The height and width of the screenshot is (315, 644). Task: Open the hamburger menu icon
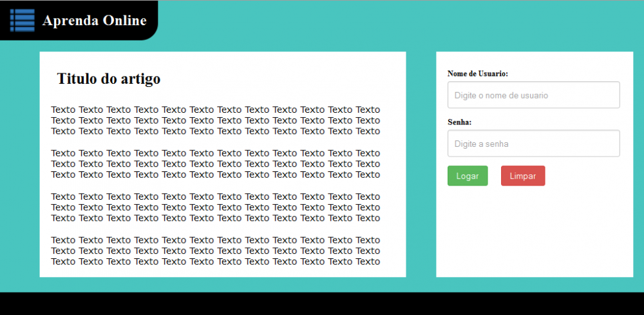22,21
